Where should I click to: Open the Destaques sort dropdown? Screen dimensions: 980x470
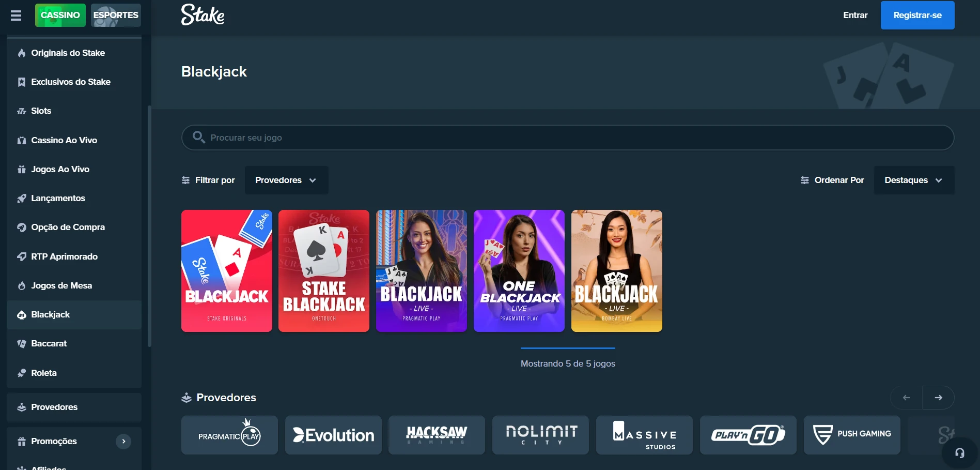pyautogui.click(x=914, y=180)
